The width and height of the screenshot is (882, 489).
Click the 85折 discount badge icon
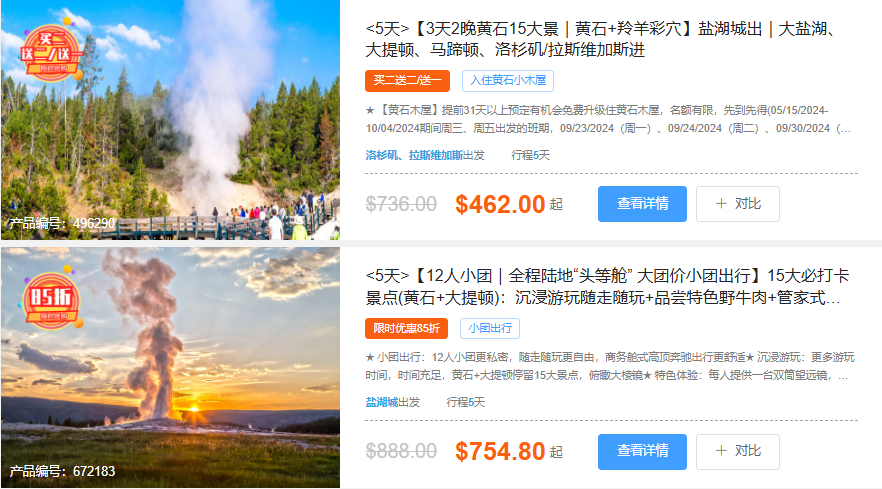coord(52,299)
